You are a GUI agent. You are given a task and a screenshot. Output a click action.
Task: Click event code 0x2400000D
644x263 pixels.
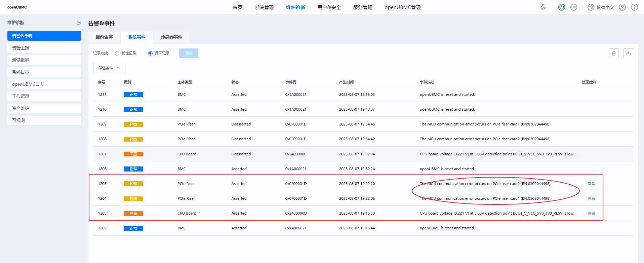(x=296, y=213)
